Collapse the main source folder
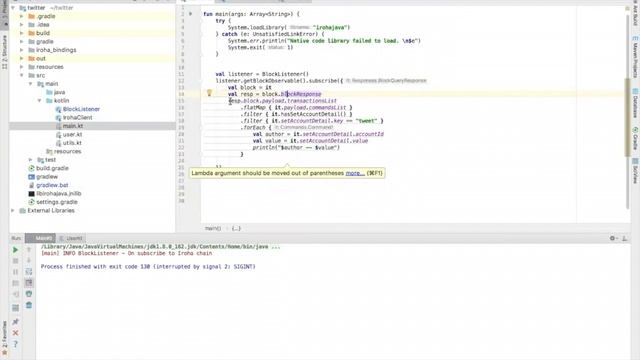The width and height of the screenshot is (640, 360). coord(31,84)
